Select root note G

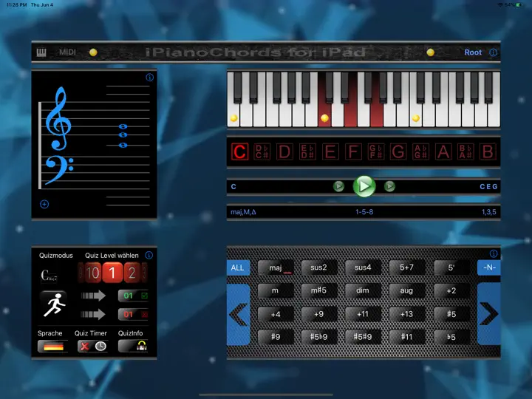coord(398,151)
